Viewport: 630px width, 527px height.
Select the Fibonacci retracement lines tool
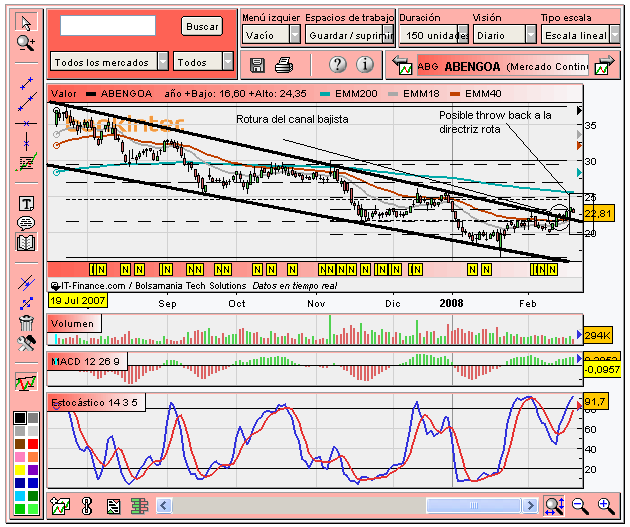tap(26, 162)
